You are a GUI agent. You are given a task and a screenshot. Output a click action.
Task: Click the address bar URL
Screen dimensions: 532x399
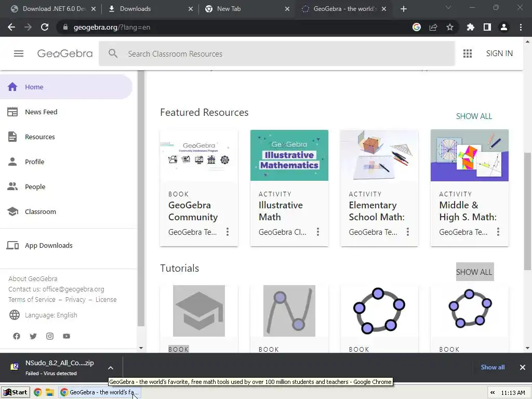point(112,27)
